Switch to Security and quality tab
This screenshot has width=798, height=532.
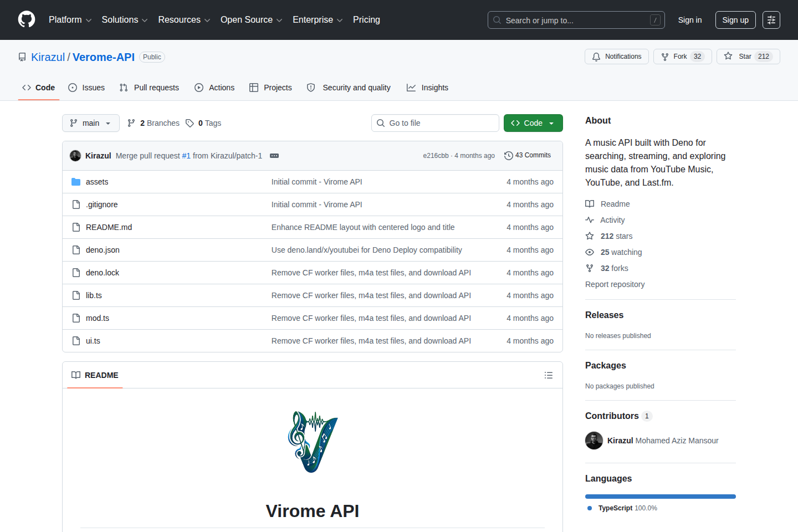point(349,88)
